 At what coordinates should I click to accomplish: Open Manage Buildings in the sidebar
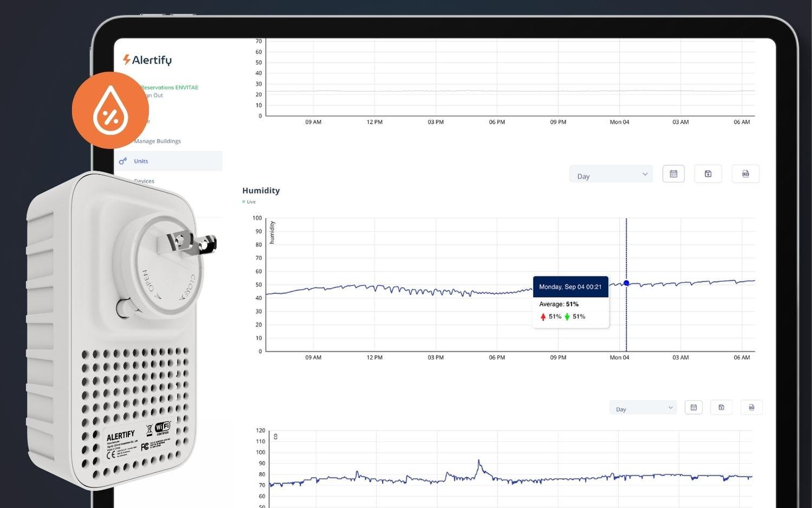158,141
